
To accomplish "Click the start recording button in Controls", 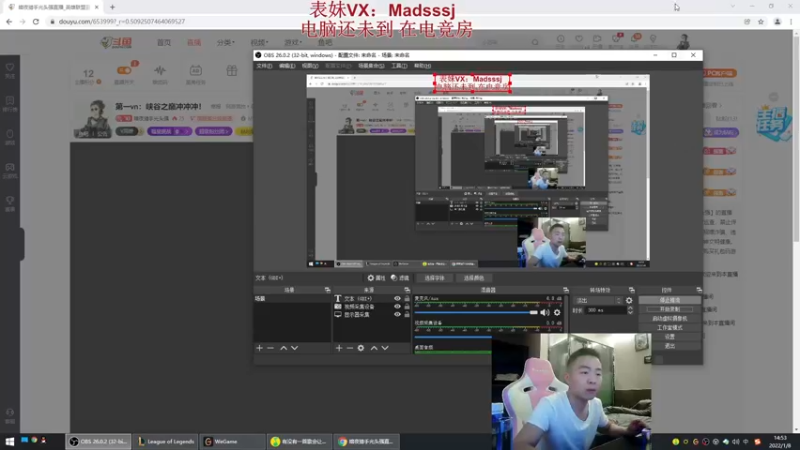I will pyautogui.click(x=670, y=309).
